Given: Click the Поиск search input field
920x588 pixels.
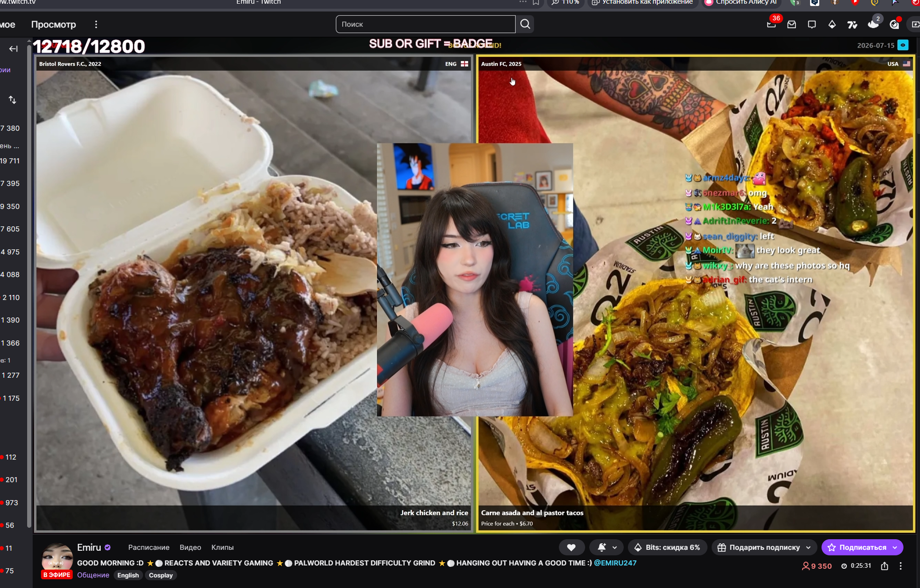Looking at the screenshot, I should (425, 24).
